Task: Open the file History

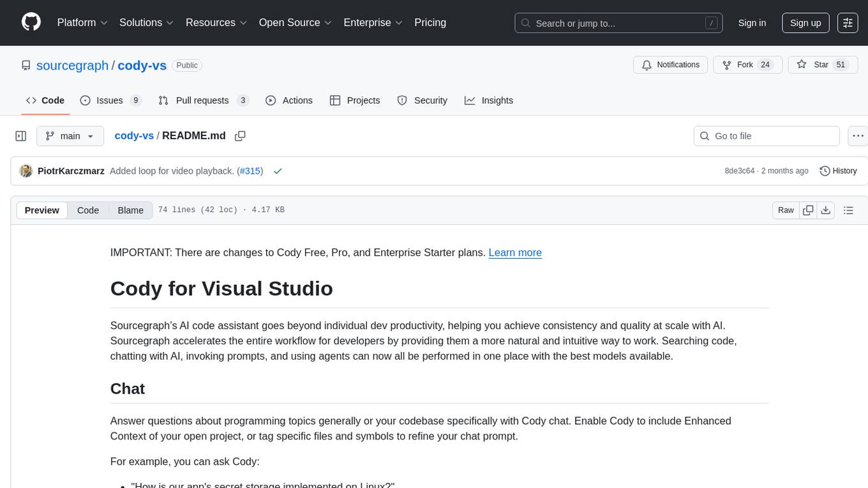Action: (838, 171)
